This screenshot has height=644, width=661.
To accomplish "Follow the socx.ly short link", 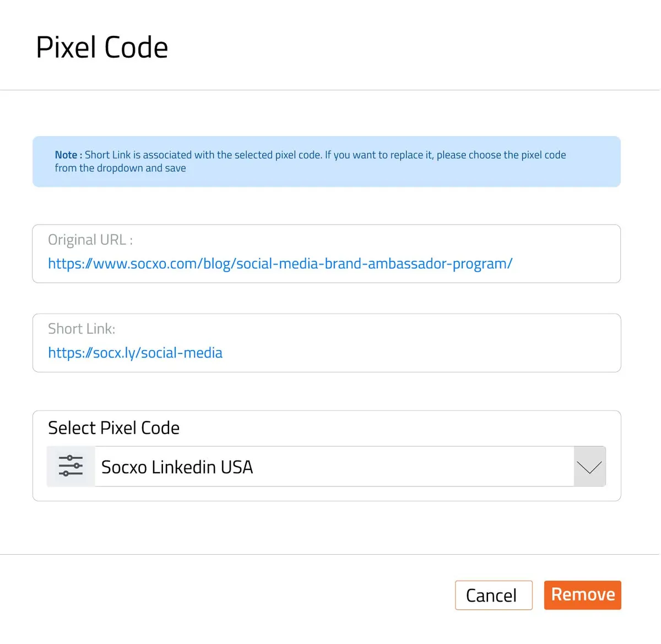I will point(135,353).
